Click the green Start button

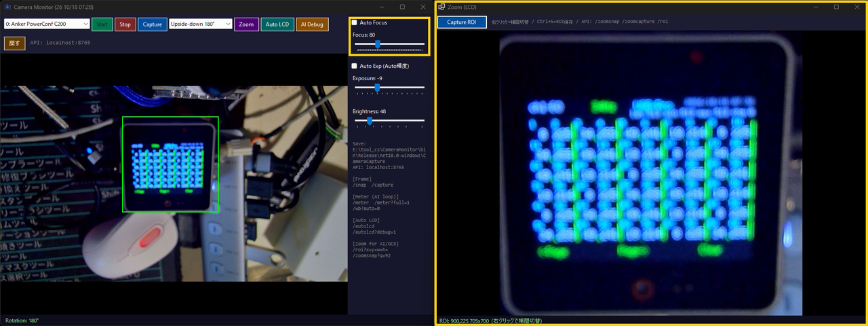click(x=102, y=24)
